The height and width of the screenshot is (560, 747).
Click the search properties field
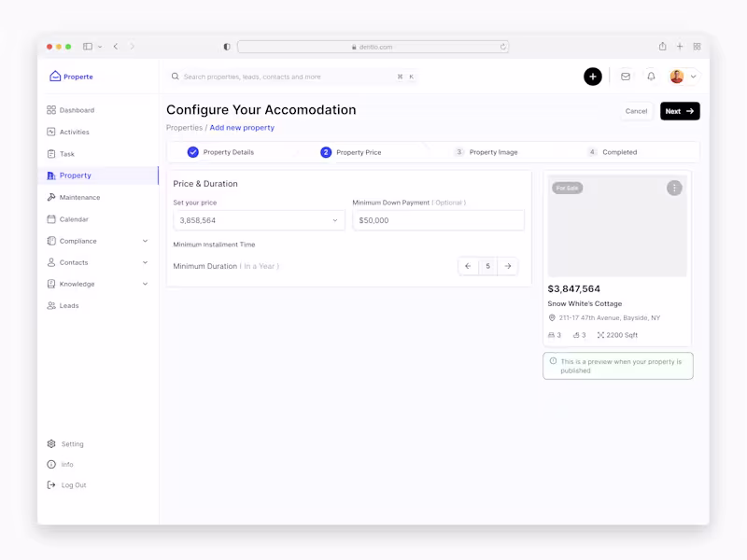293,77
